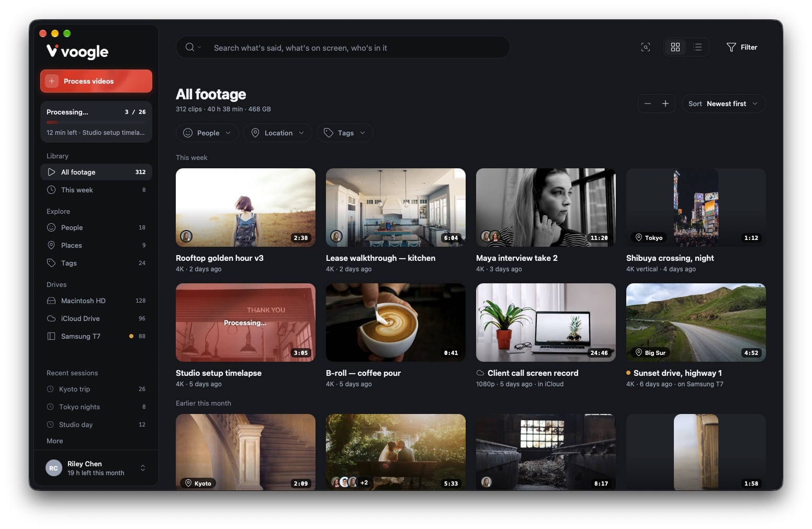The image size is (812, 529).
Task: Open the Sort Newest first dropdown
Action: point(724,103)
